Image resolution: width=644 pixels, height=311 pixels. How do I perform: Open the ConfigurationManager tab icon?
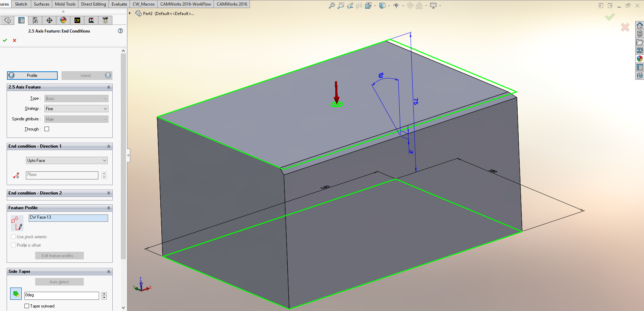35,20
